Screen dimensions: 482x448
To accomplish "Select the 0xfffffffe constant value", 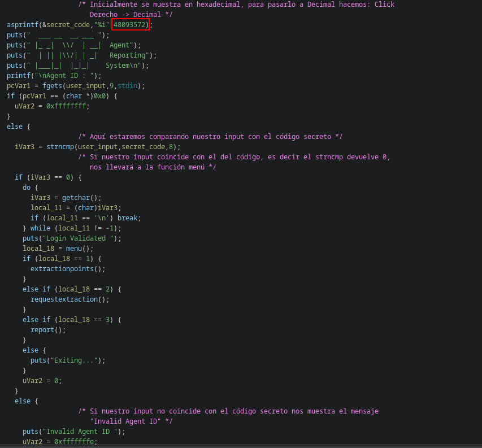I will coord(76,442).
